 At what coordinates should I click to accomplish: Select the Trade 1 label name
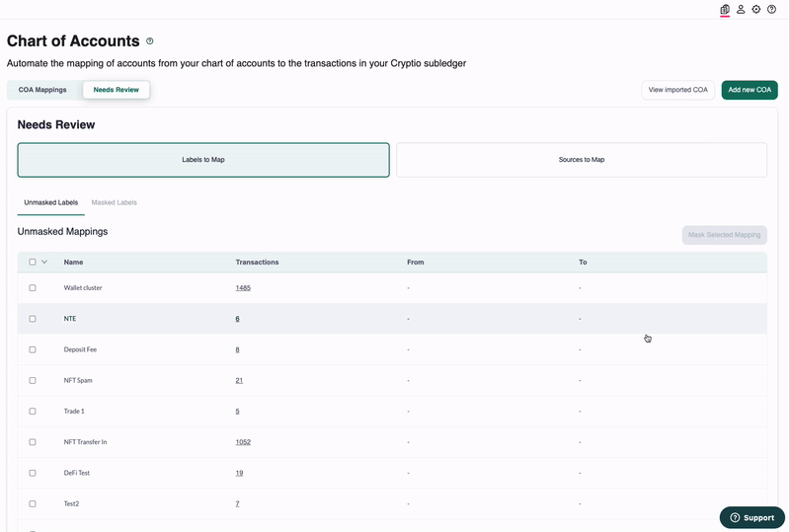click(x=74, y=411)
